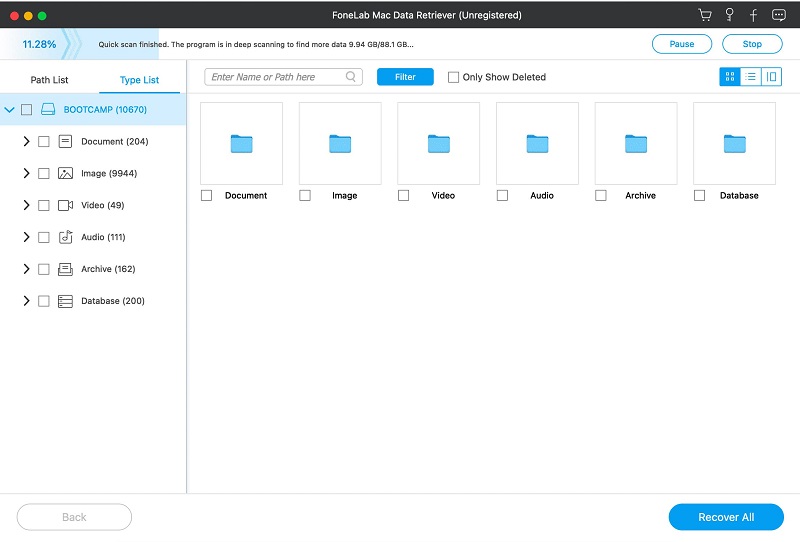Switch to the Path List tab
Screen dimensions: 800x542
pyautogui.click(x=49, y=80)
